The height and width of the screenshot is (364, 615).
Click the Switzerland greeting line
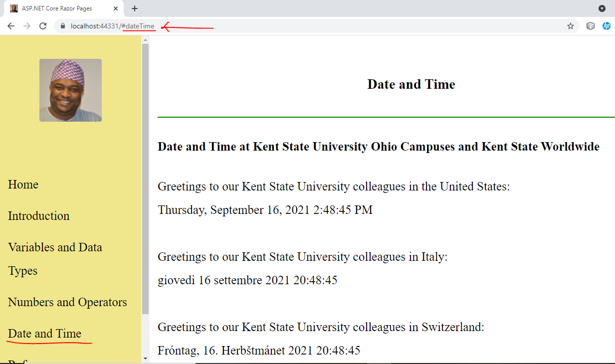(x=321, y=327)
